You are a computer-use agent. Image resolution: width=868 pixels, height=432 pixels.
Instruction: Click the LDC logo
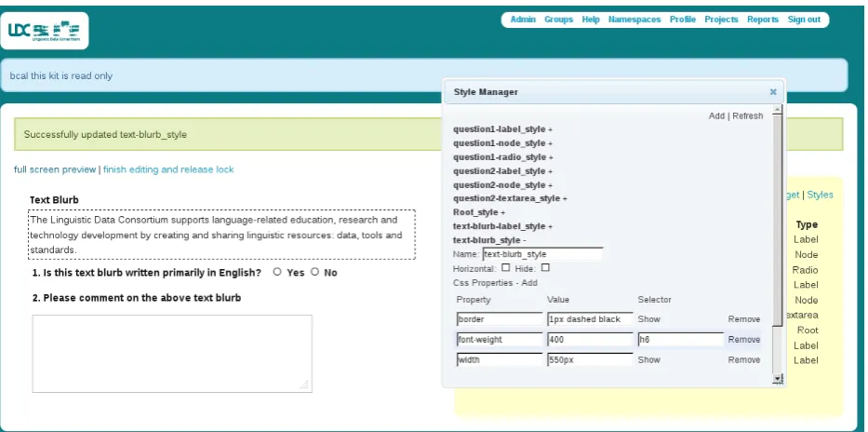tap(45, 31)
